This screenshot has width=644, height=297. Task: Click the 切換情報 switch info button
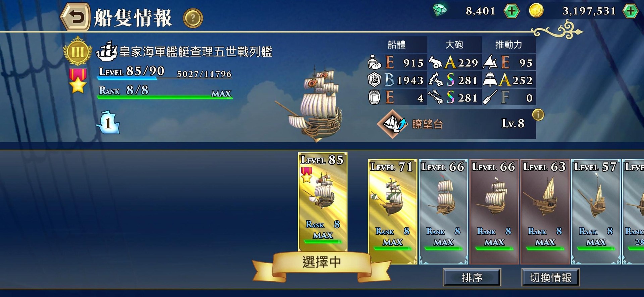[x=550, y=278]
